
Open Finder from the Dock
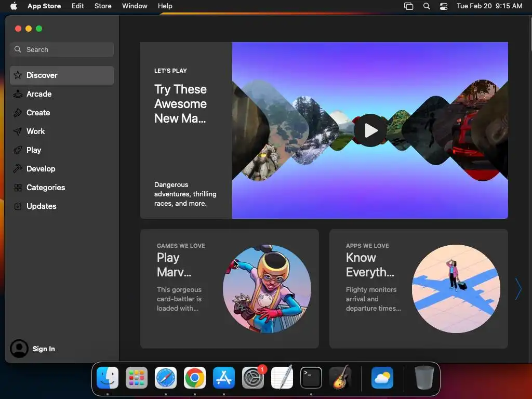[108, 378]
